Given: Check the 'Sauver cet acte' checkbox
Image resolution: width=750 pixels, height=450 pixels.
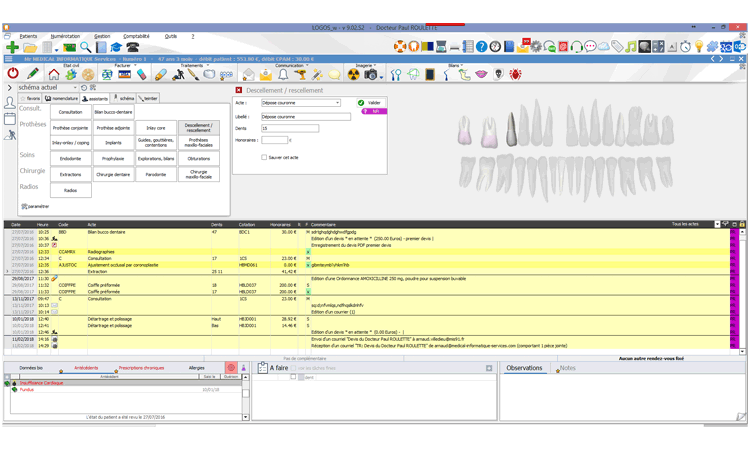Looking at the screenshot, I should click(x=264, y=157).
